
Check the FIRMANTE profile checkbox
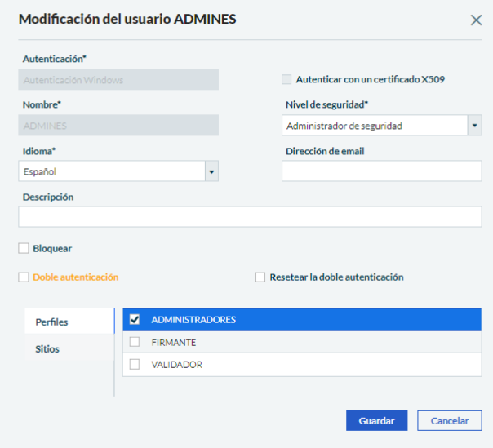pyautogui.click(x=135, y=342)
